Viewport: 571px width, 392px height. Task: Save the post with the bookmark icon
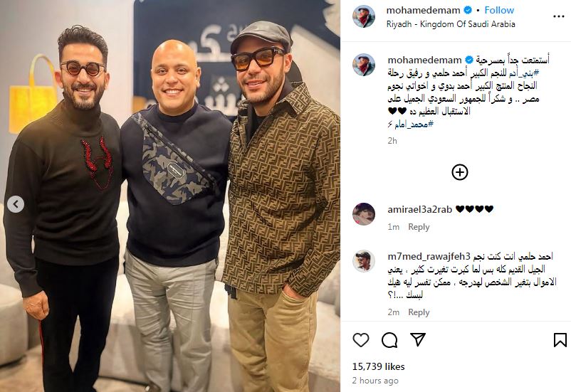click(560, 340)
